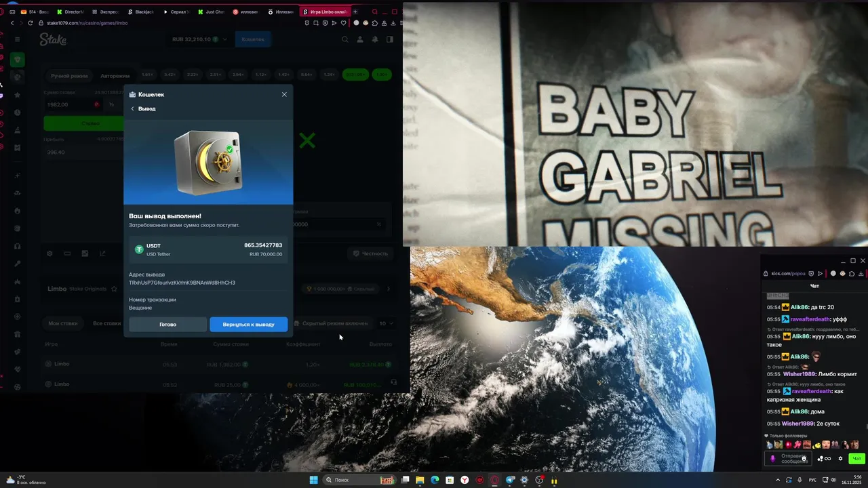Viewport: 868px width, 488px height.
Task: Click Вернуться к выводу button
Action: pos(248,325)
